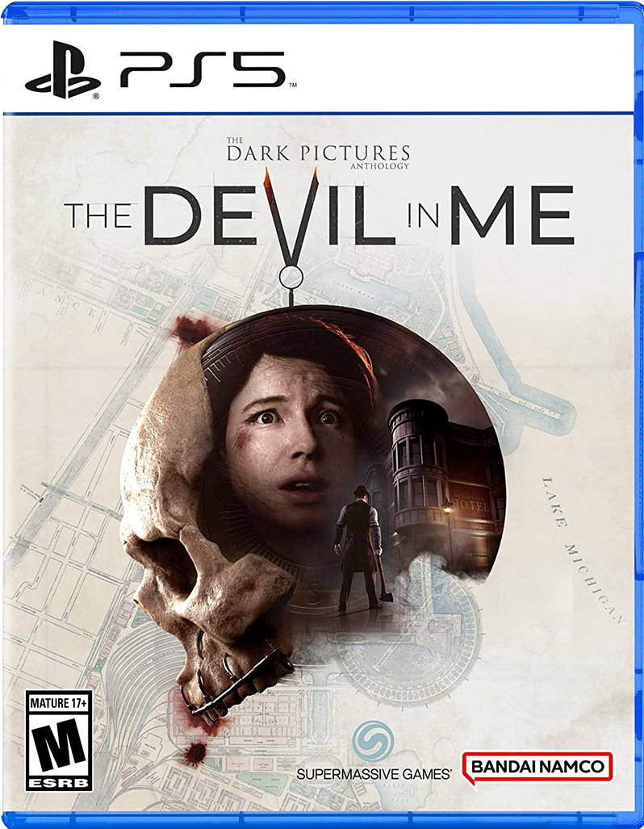Click the Supermassive Games swirl logo

374,741
